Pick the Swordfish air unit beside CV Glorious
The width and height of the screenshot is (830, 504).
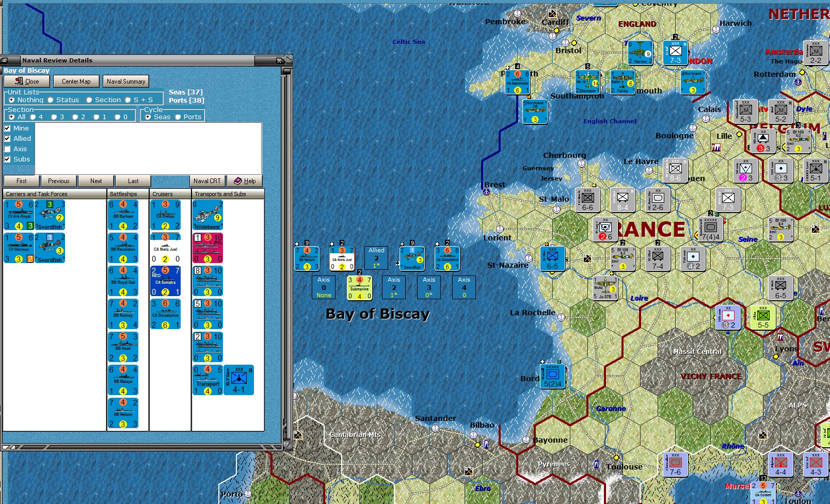(50, 248)
